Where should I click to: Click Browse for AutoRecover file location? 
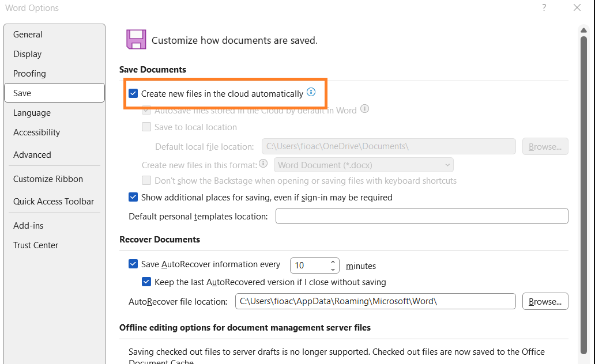pos(545,301)
